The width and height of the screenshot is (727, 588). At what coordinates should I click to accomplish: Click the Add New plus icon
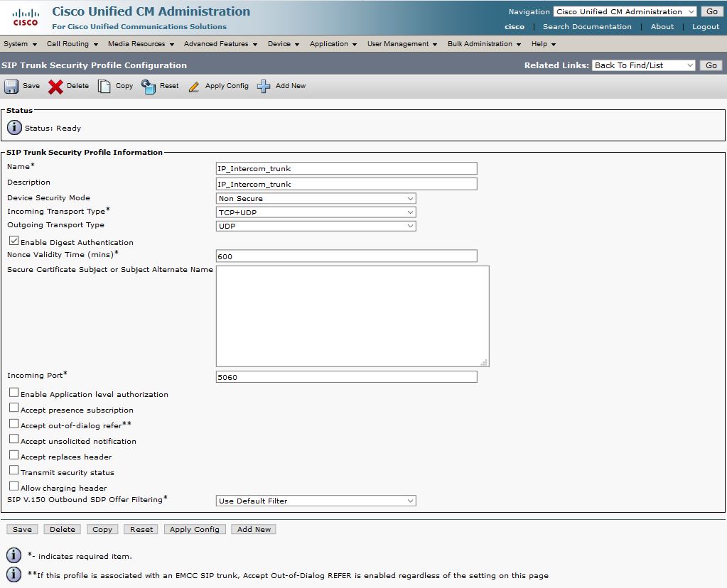(x=264, y=86)
